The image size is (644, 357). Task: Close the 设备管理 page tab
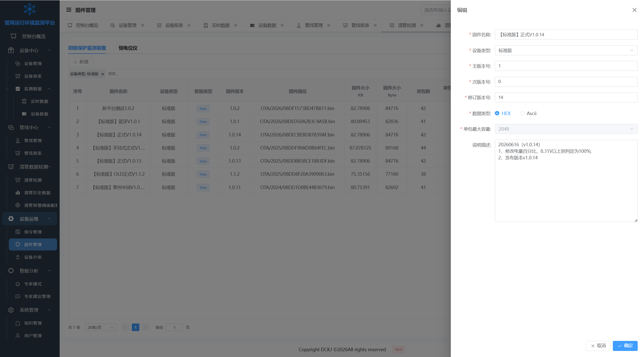click(143, 25)
